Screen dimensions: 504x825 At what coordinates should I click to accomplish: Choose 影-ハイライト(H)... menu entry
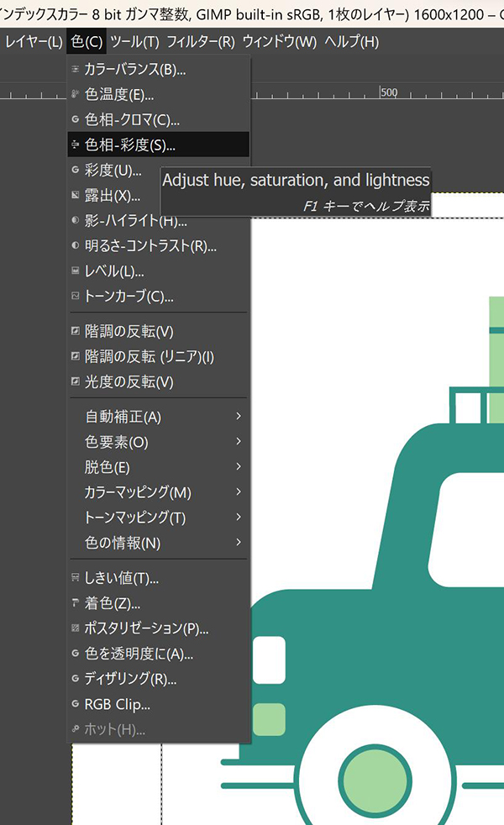click(159, 221)
